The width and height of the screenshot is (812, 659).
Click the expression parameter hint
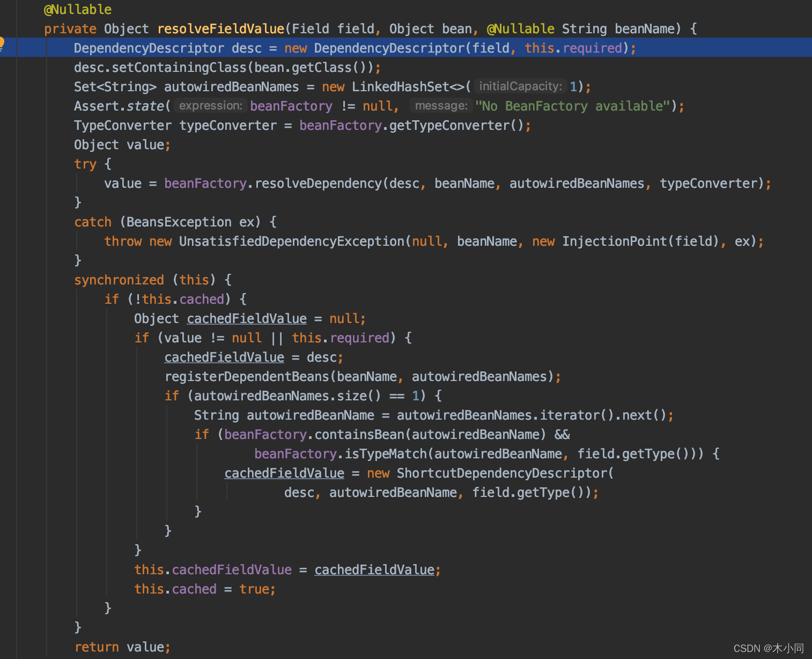(x=211, y=106)
